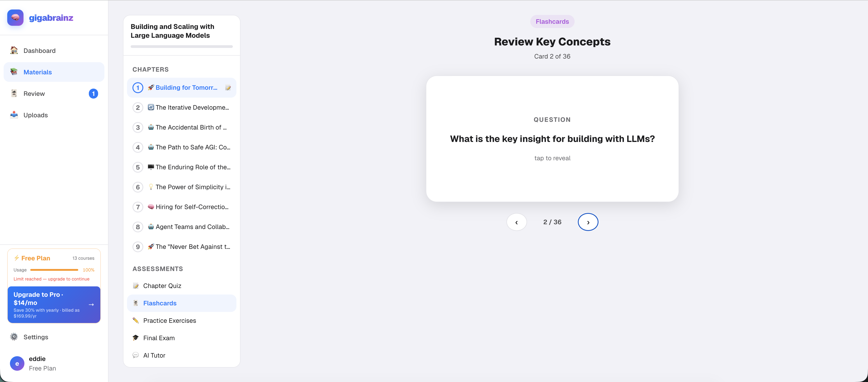The image size is (868, 382).
Task: Select chapter 5 The Enduring Role
Action: click(x=182, y=167)
